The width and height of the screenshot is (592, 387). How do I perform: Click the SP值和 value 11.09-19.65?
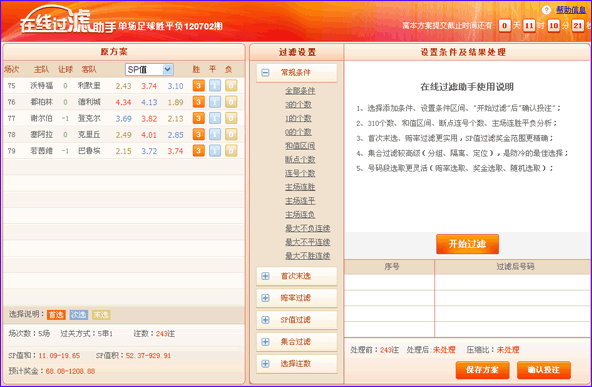click(59, 356)
